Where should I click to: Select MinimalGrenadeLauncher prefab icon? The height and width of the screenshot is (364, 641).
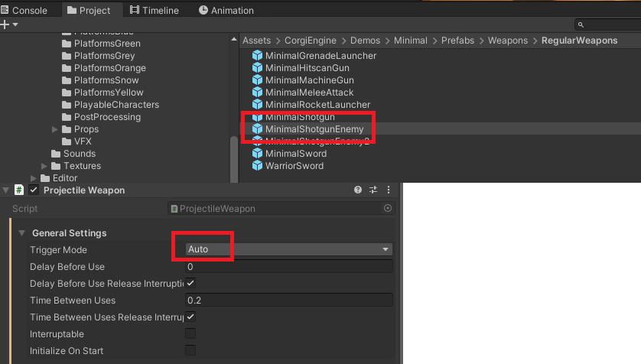[x=257, y=55]
